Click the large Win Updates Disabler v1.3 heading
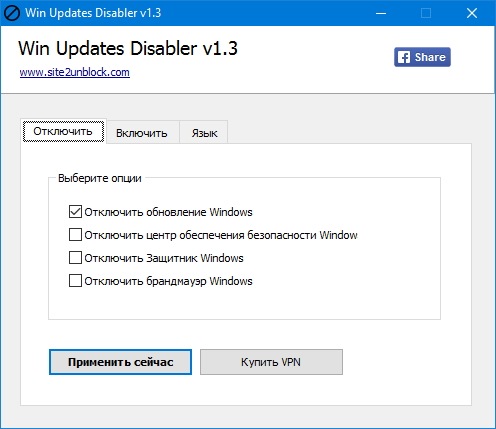The image size is (496, 429). tap(128, 48)
